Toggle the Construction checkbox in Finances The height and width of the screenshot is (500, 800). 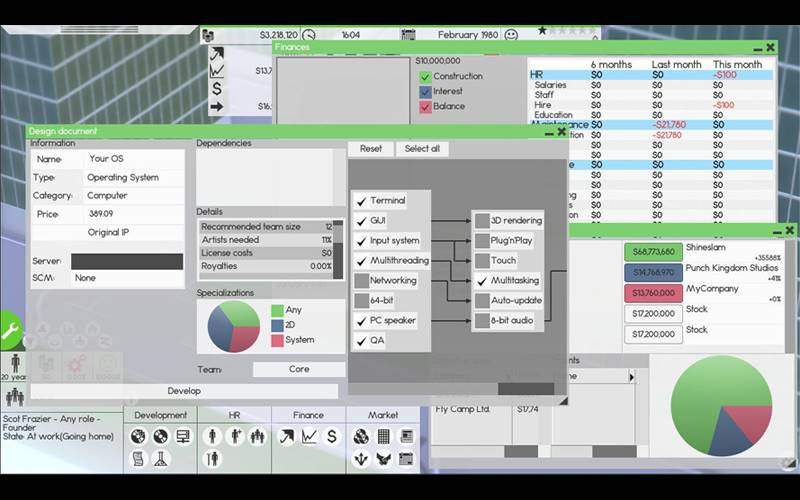click(x=425, y=76)
